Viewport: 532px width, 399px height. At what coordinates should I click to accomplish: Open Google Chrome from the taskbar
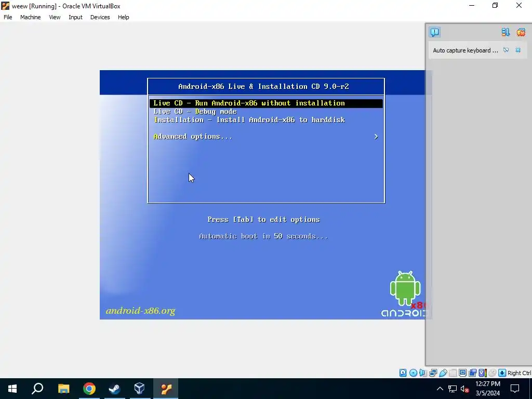[x=89, y=389]
